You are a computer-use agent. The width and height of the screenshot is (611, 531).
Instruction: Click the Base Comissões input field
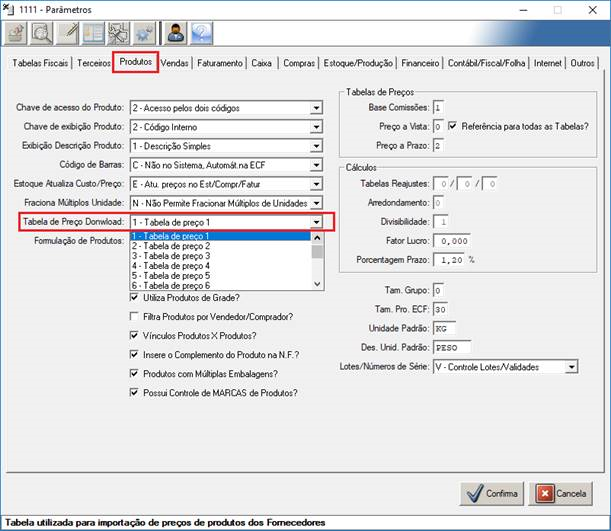coord(438,108)
